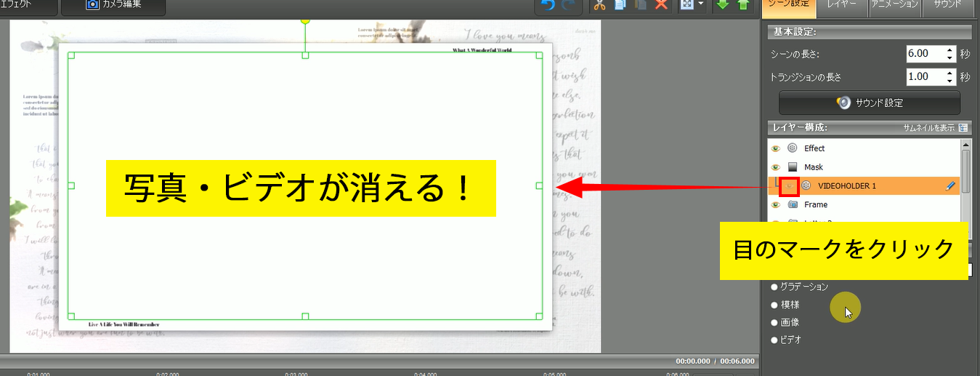Click the copy icon in toolbar
980x376 pixels.
click(x=620, y=5)
